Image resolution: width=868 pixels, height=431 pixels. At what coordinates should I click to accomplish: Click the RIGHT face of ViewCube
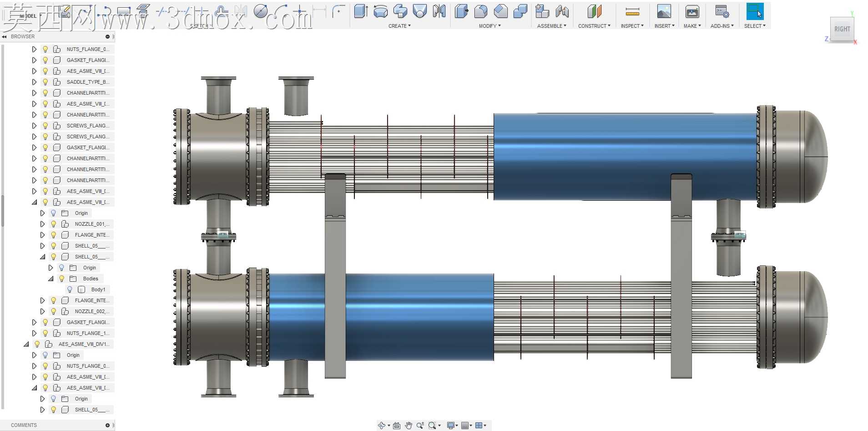pos(842,29)
